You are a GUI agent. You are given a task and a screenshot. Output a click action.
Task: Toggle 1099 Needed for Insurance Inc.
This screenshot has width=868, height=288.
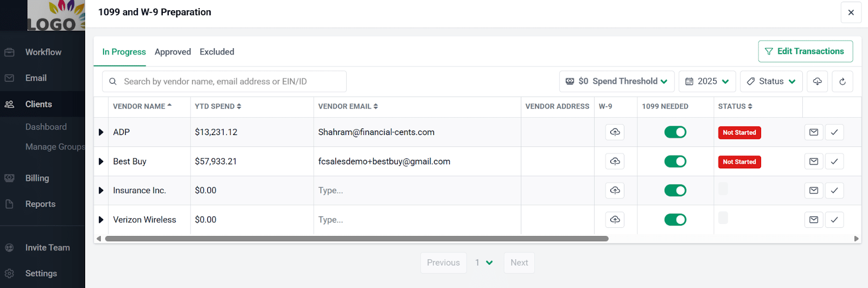pos(675,190)
